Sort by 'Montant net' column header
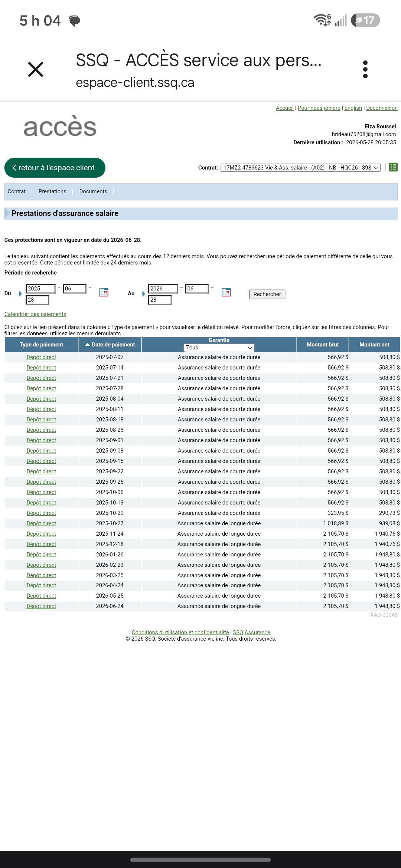 (x=374, y=345)
